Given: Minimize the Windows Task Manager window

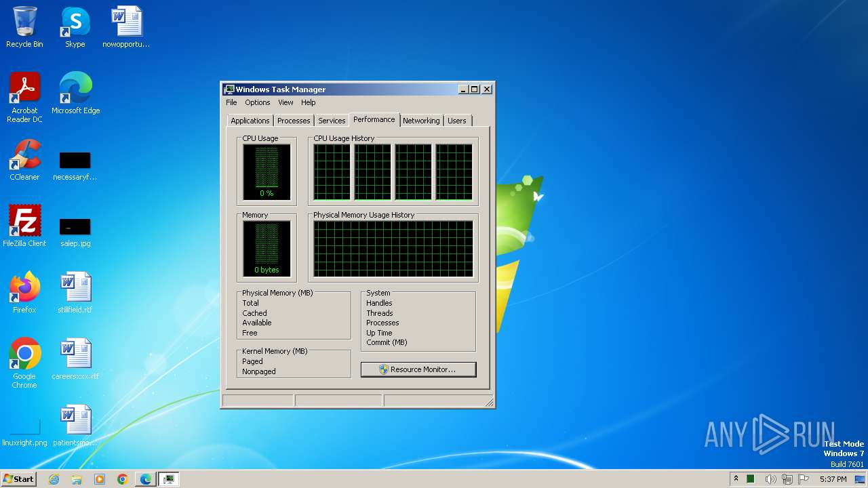Looking at the screenshot, I should point(463,89).
